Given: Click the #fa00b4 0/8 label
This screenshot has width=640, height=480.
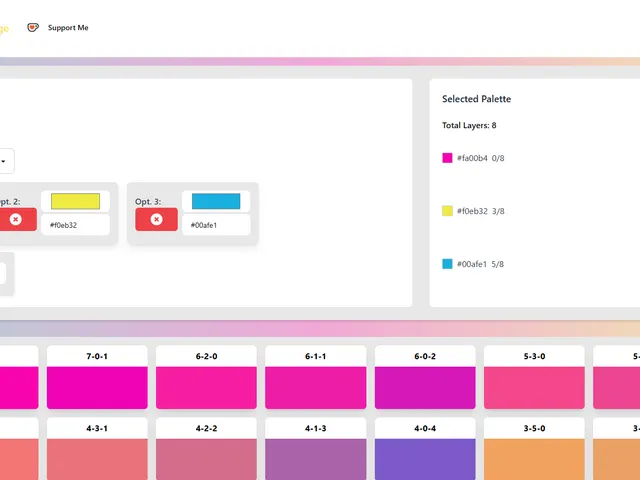Looking at the screenshot, I should pos(480,158).
